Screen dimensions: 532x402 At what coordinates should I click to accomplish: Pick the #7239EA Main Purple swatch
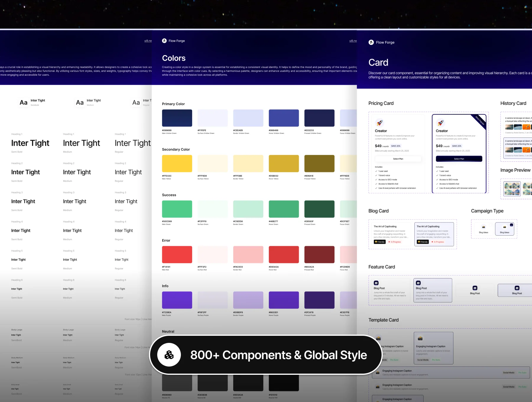tap(177, 300)
